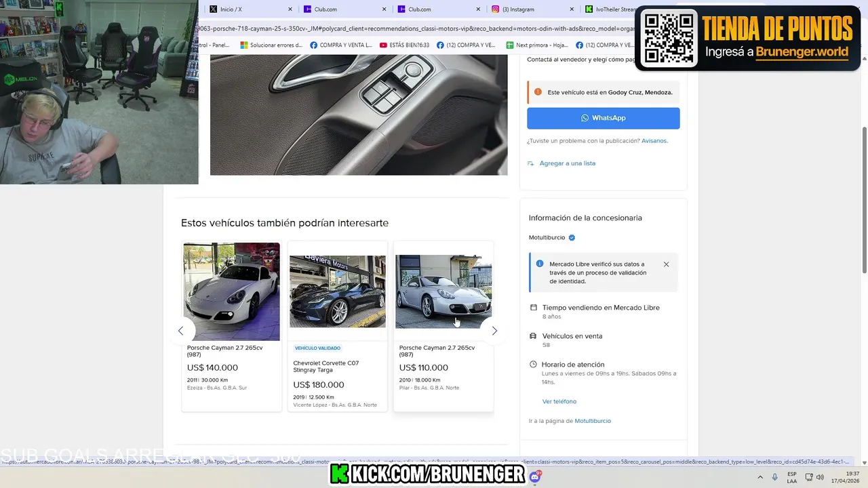This screenshot has height=488, width=868.
Task: Click the ESP LAA language indicator
Action: point(792,477)
